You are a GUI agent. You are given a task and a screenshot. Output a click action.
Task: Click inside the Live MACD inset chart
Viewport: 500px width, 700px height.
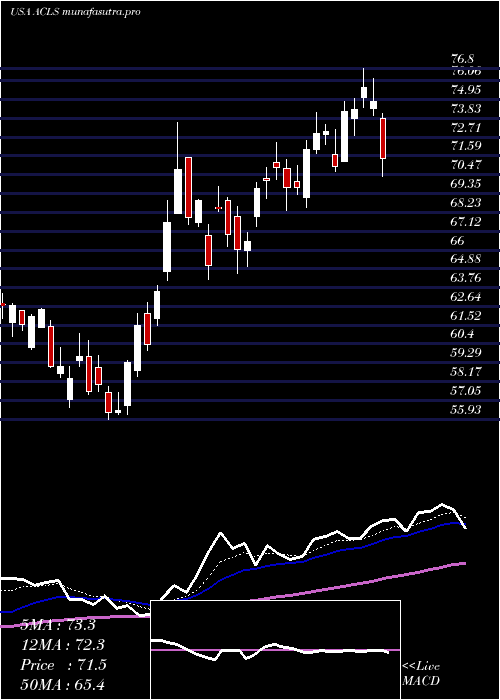click(275, 650)
